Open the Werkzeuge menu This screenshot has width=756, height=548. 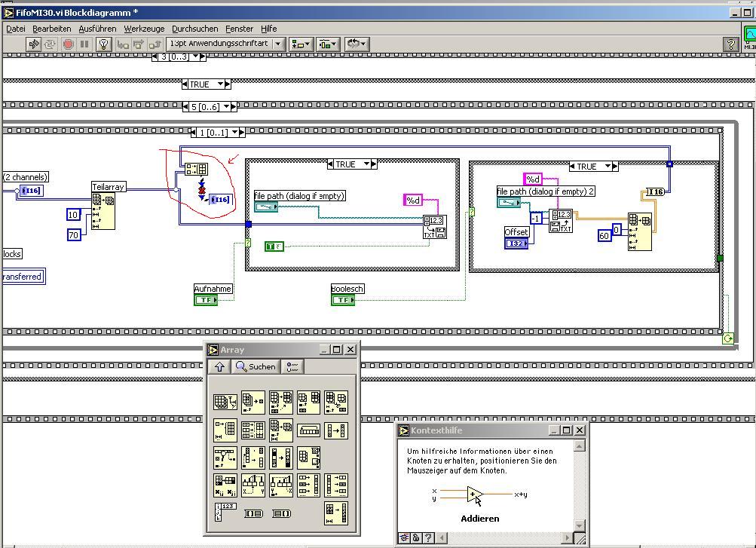[144, 29]
